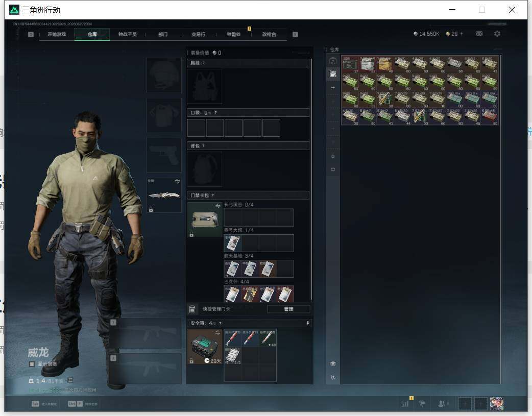This screenshot has height=416, width=532.
Task: Click the empty helmet slot
Action: coord(164,75)
